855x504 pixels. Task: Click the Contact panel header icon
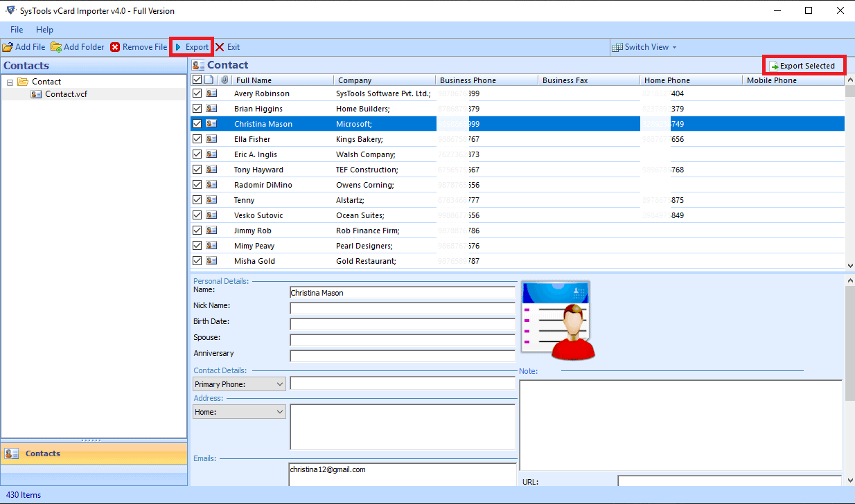coord(198,65)
